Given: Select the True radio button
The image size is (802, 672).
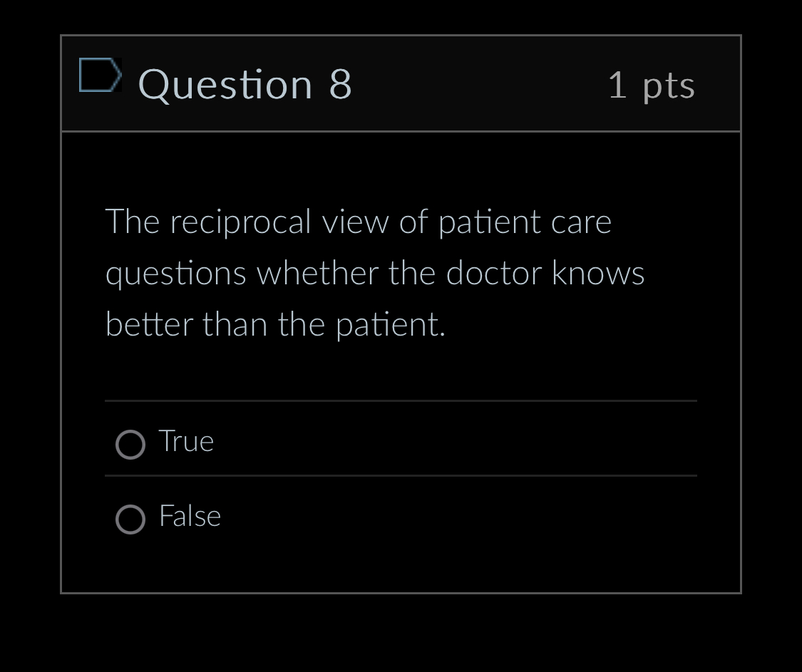Looking at the screenshot, I should click(130, 445).
